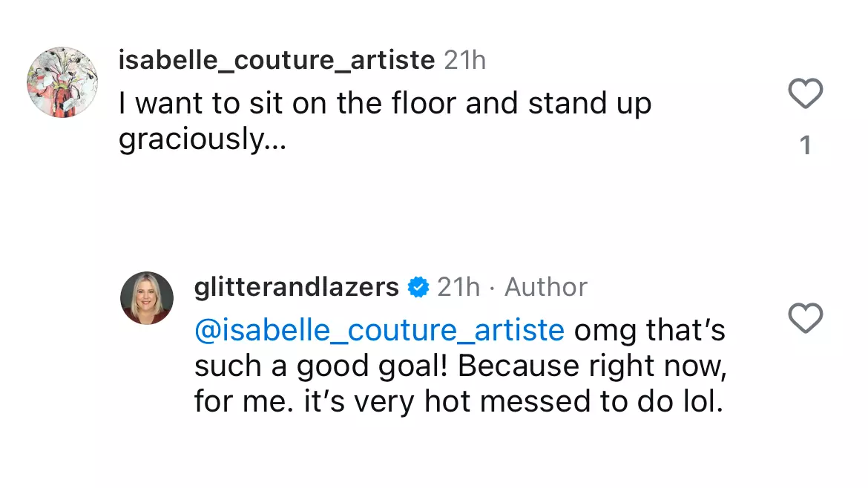The width and height of the screenshot is (868, 488).
Task: Select the reply text about good goal
Action: point(460,366)
